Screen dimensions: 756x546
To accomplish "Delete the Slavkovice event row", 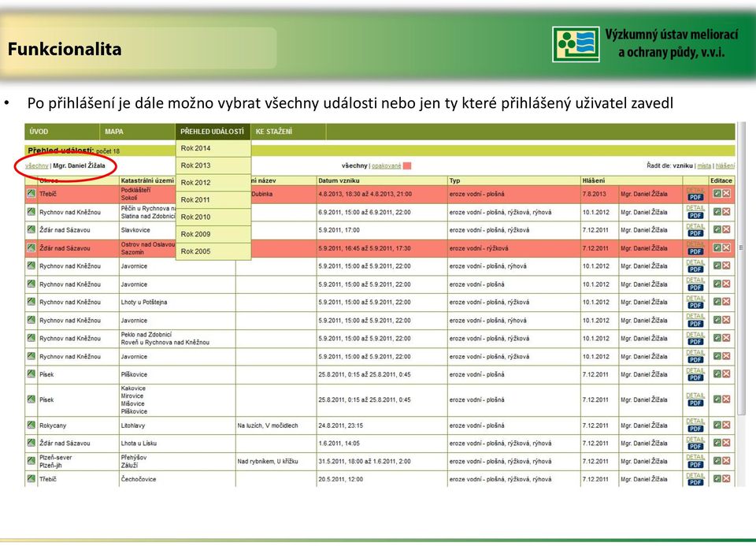I will pos(726,229).
